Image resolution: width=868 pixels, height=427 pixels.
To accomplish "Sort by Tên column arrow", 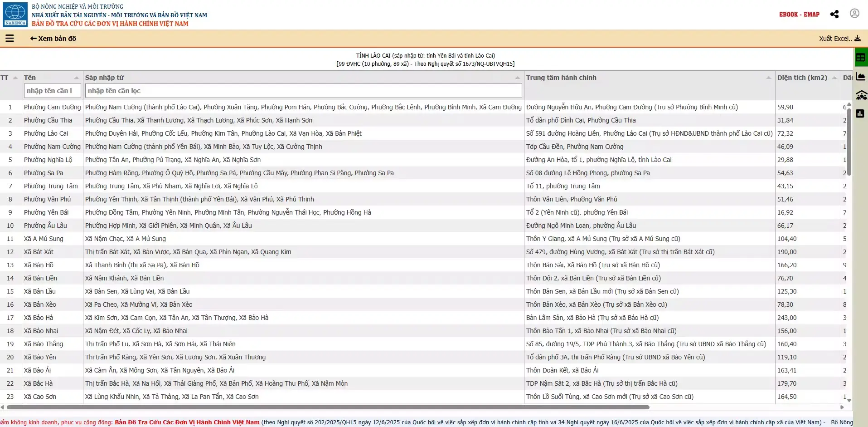I will click(x=77, y=78).
